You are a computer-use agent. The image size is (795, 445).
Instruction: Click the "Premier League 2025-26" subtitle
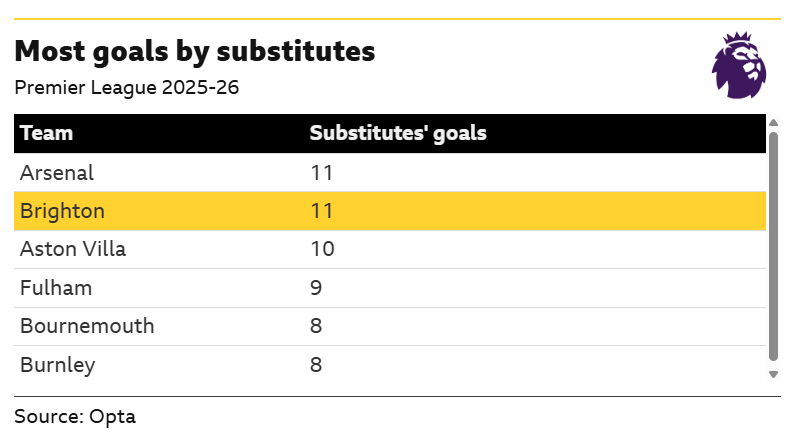tap(126, 88)
